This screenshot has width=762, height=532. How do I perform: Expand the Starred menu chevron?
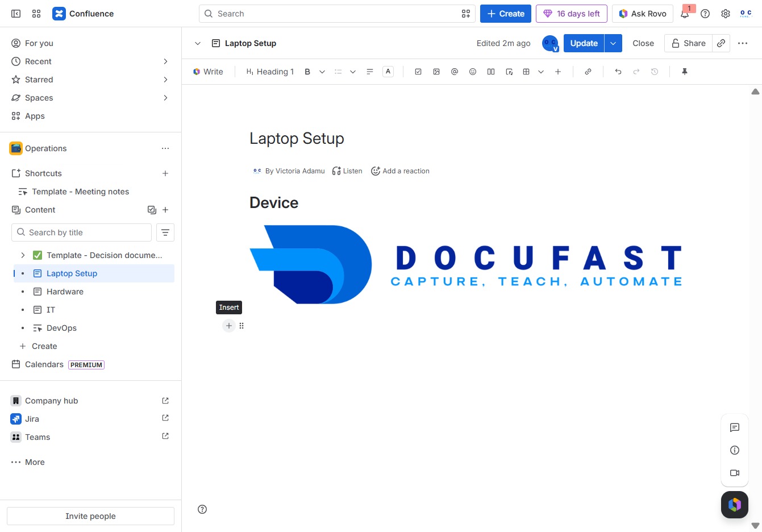165,80
